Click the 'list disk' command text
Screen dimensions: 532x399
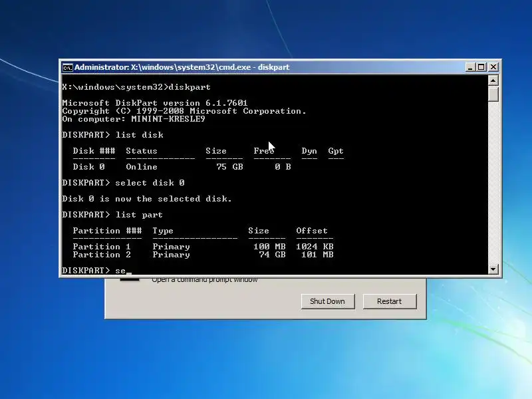140,135
